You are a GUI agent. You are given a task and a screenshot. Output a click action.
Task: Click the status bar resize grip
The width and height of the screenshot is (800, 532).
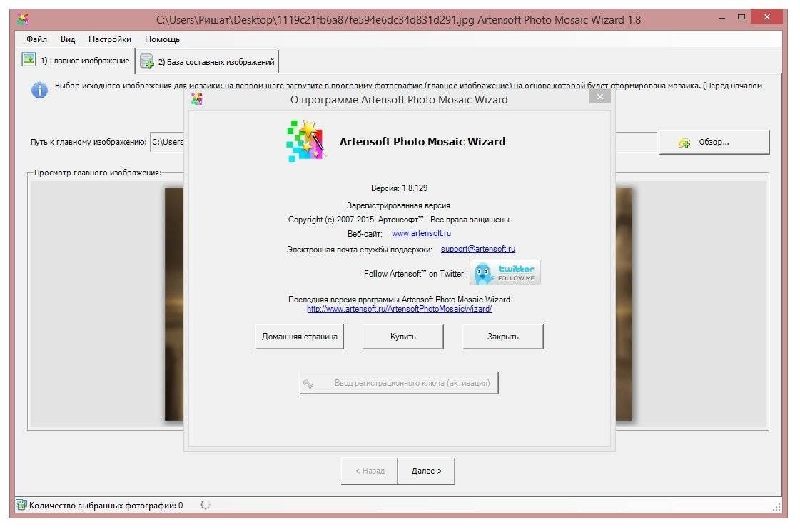[776, 507]
